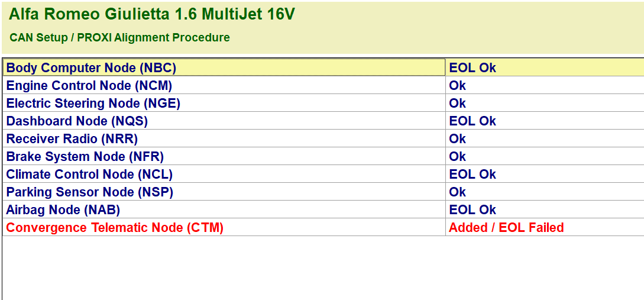
Task: Click the Ok status for Brake System Node
Action: [x=458, y=157]
